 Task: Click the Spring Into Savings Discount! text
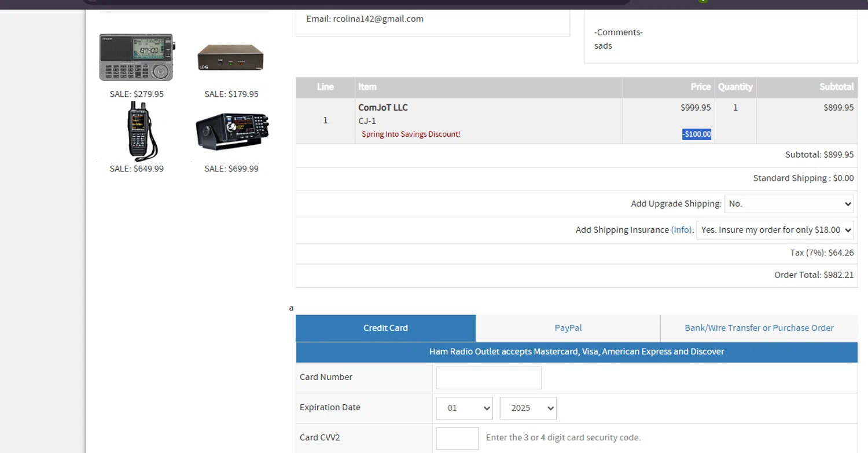pos(411,134)
